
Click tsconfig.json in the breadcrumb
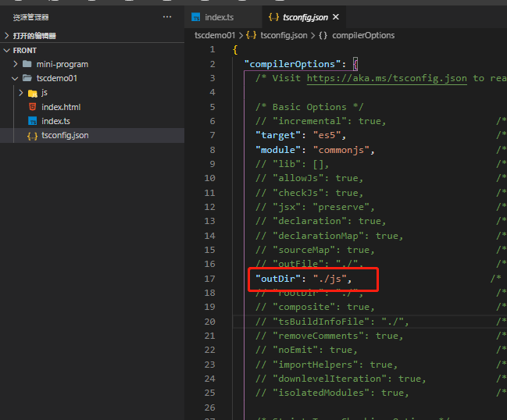point(284,35)
